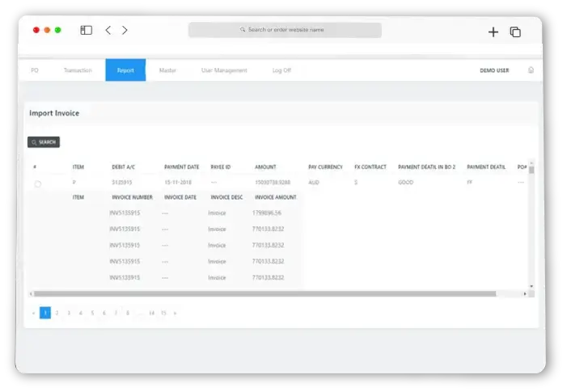This screenshot has width=567, height=392.
Task: Go to the next page arrow in pagination
Action: tap(175, 313)
